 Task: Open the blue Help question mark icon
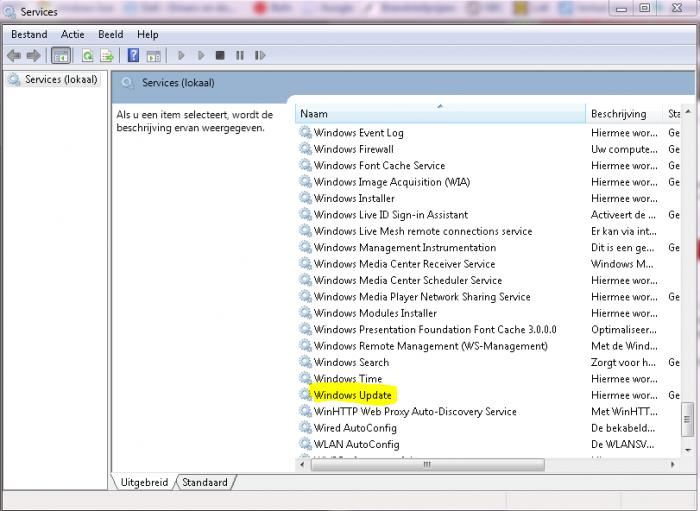pyautogui.click(x=133, y=55)
